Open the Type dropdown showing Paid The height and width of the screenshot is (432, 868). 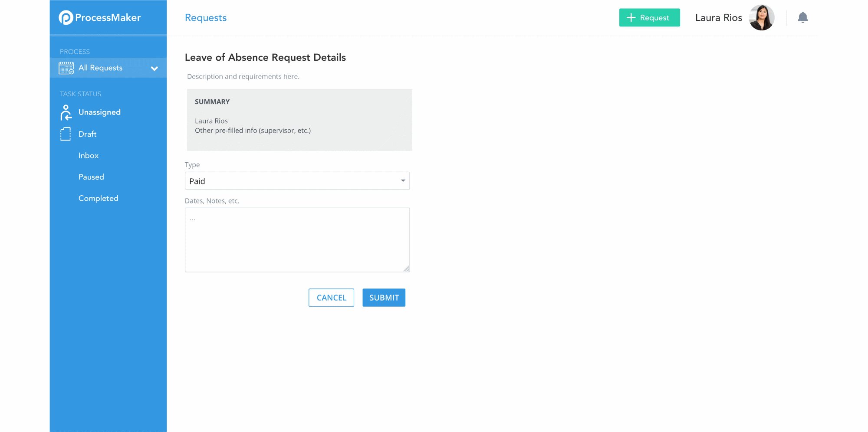click(297, 181)
